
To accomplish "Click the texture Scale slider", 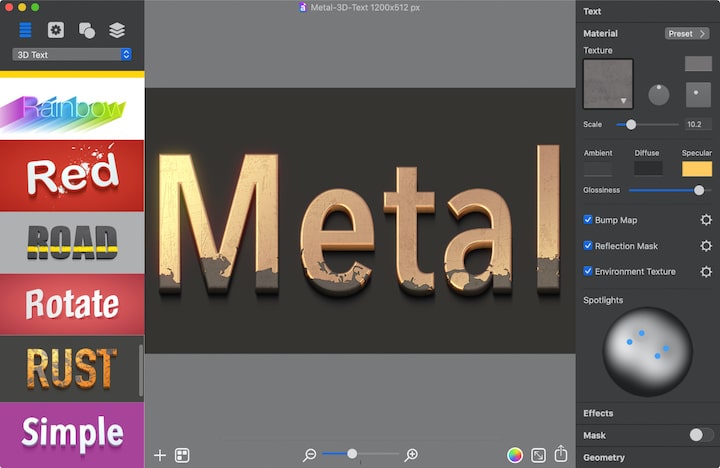I will 647,124.
